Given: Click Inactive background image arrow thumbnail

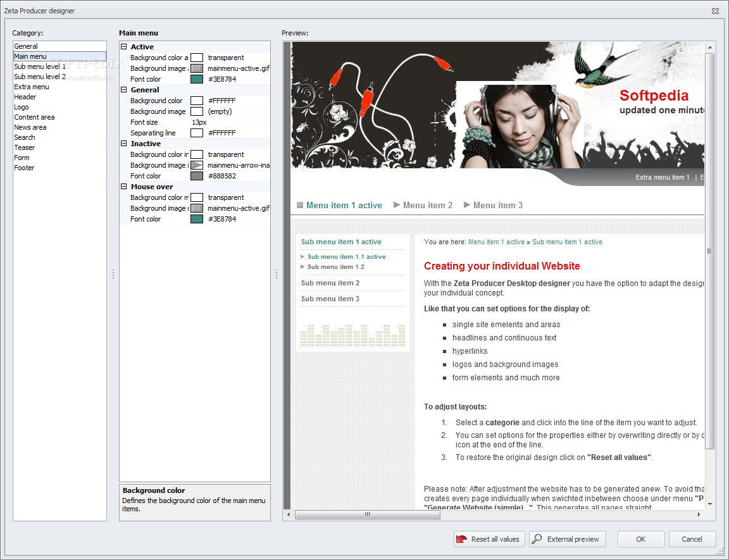Looking at the screenshot, I should tap(197, 165).
